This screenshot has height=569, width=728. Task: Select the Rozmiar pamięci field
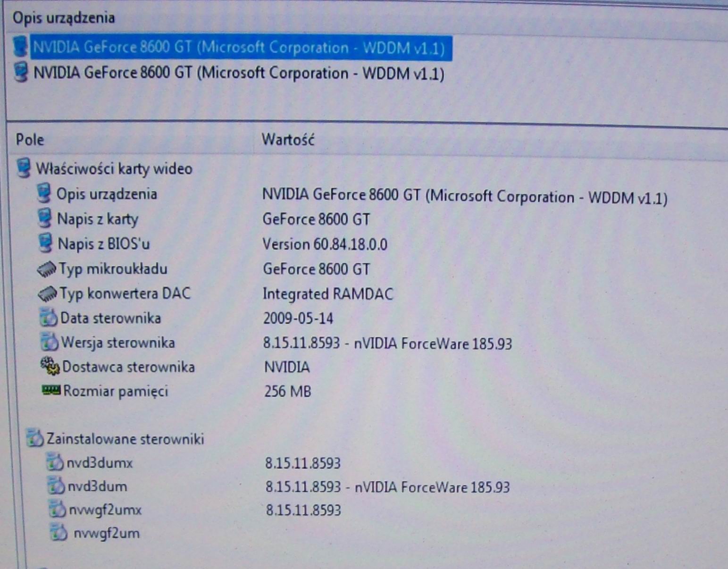point(116,391)
